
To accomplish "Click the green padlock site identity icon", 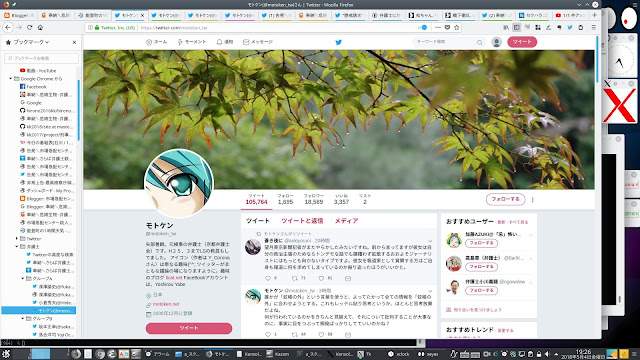I will click(x=97, y=27).
